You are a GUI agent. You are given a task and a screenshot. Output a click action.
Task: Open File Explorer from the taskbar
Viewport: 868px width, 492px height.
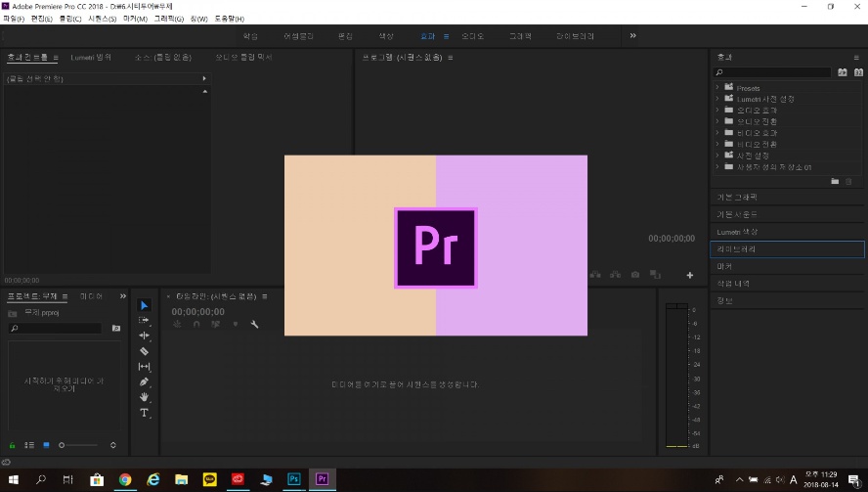[x=182, y=479]
